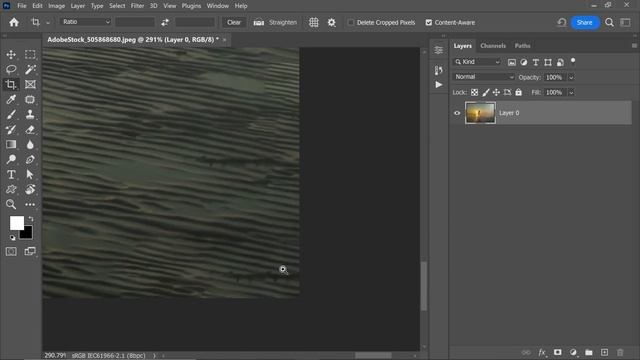The width and height of the screenshot is (640, 360).
Task: Click the Clear button
Action: point(234,22)
